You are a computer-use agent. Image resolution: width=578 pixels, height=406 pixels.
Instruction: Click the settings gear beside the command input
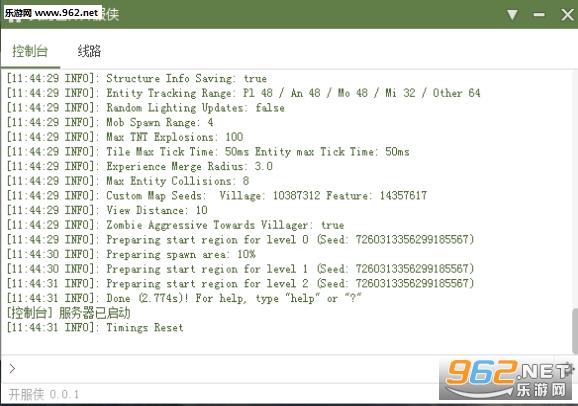(568, 368)
